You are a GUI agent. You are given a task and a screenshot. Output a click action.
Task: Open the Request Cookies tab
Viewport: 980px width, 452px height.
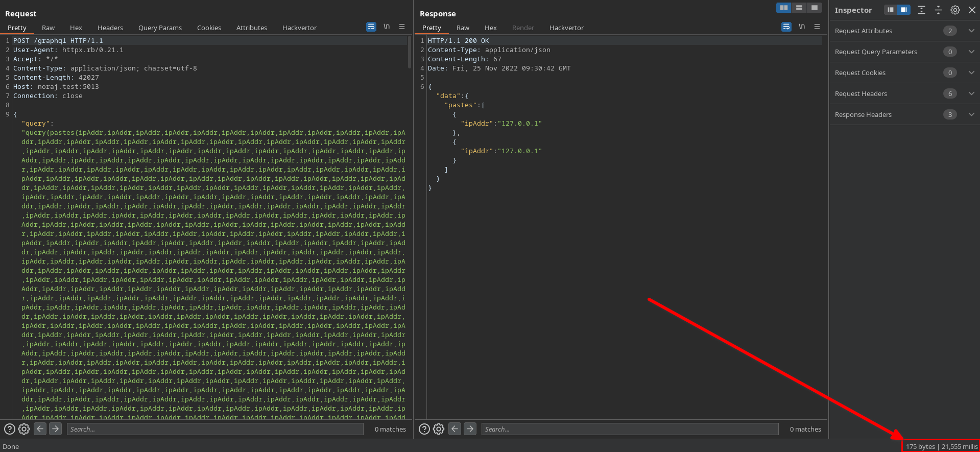coord(209,28)
